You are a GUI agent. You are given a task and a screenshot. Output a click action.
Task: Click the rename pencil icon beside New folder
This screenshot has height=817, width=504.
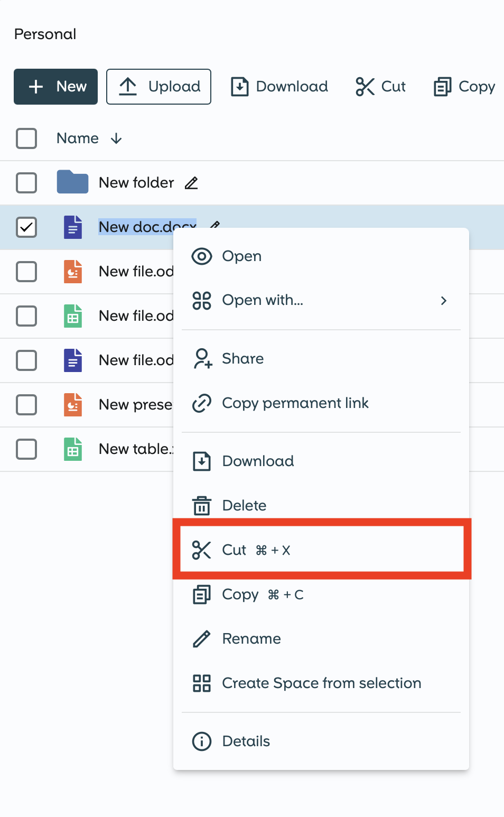191,183
